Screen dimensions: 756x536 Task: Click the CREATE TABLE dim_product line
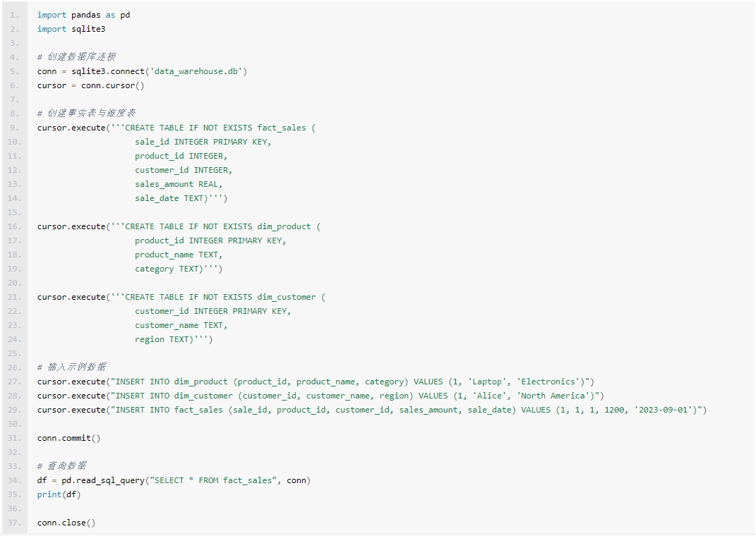[179, 226]
